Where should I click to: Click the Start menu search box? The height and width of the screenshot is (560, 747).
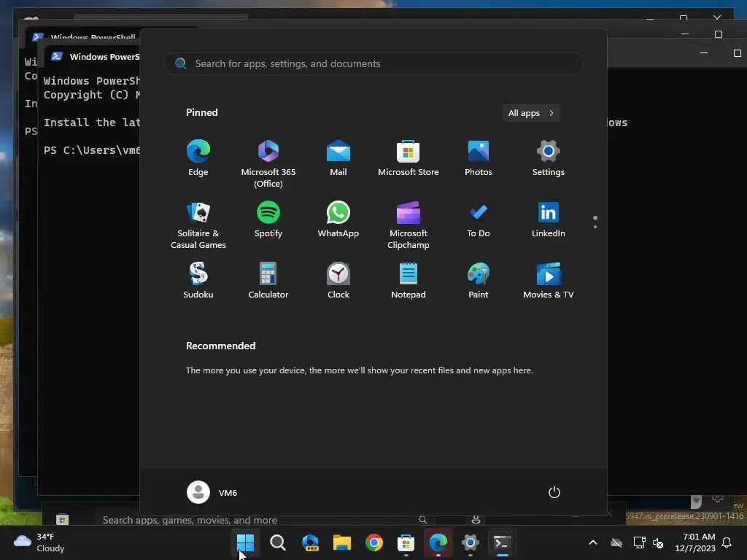373,63
